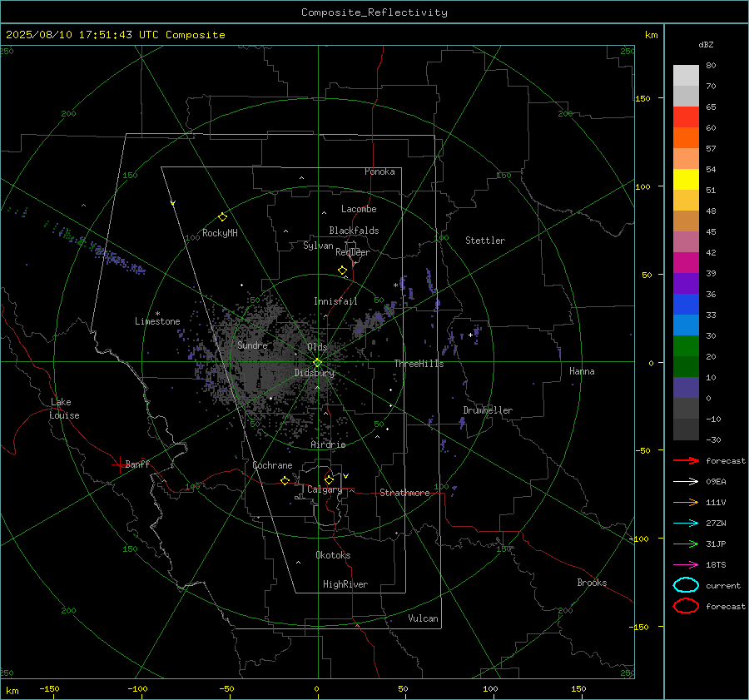The width and height of the screenshot is (749, 700).
Task: Select the cyan current ellipse symbol
Action: click(686, 585)
